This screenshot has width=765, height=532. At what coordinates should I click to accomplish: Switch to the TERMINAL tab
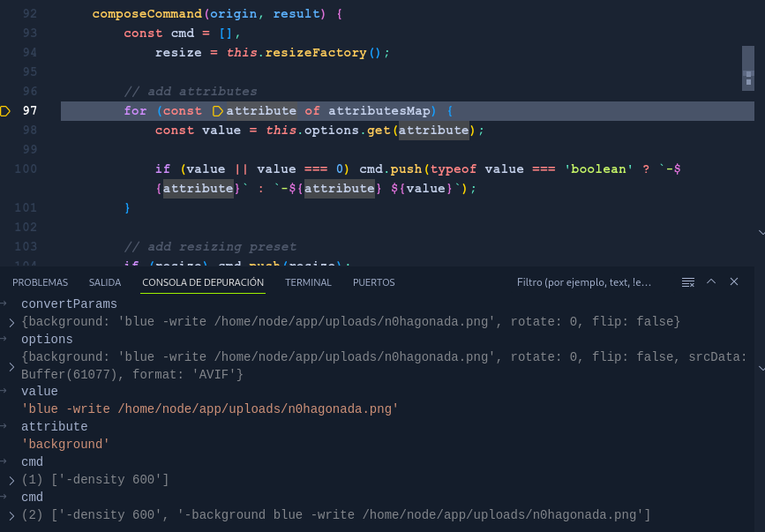tap(308, 282)
